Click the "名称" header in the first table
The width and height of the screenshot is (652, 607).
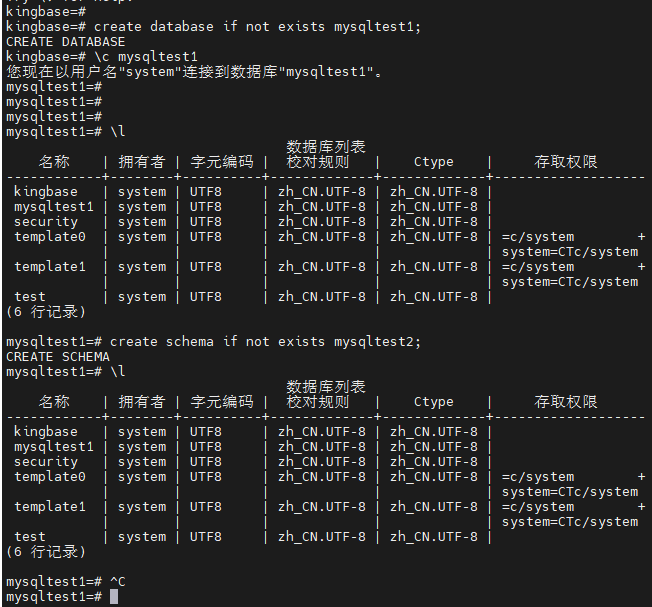point(54,162)
